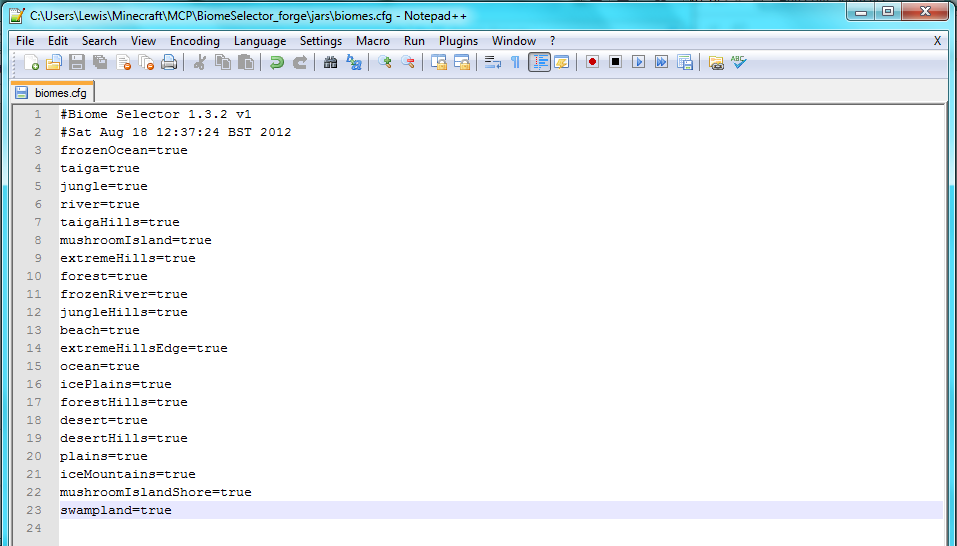This screenshot has width=957, height=546.
Task: Close document with X at menu bar end
Action: click(x=937, y=41)
